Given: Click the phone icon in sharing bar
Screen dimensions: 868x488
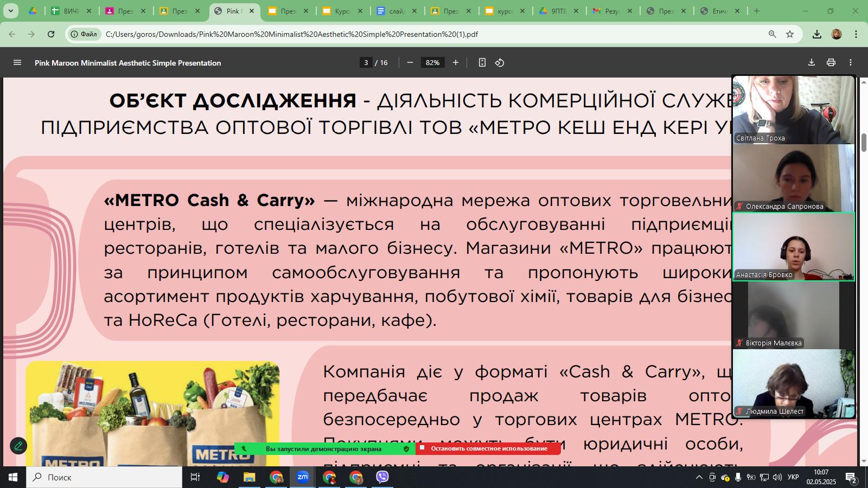Looking at the screenshot, I should coord(244,449).
